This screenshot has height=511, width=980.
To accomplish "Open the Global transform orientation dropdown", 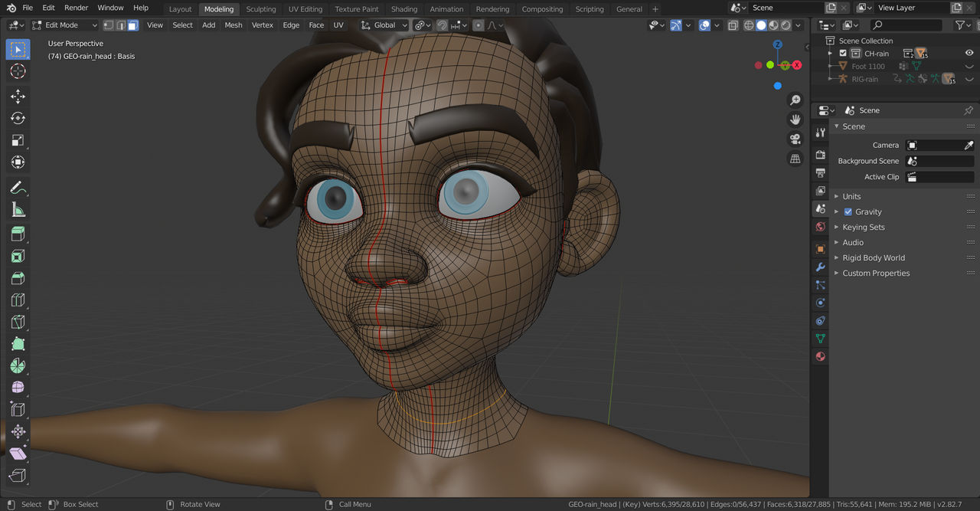I will click(384, 25).
